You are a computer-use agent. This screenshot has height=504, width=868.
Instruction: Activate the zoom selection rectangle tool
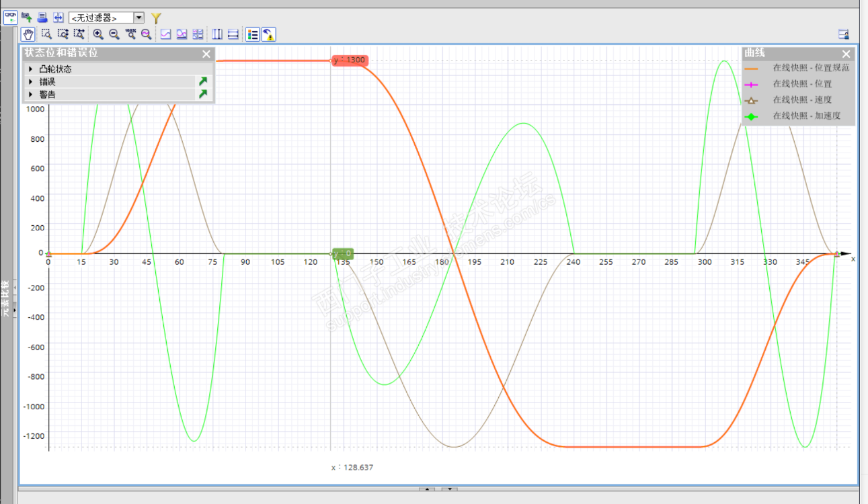pyautogui.click(x=47, y=34)
